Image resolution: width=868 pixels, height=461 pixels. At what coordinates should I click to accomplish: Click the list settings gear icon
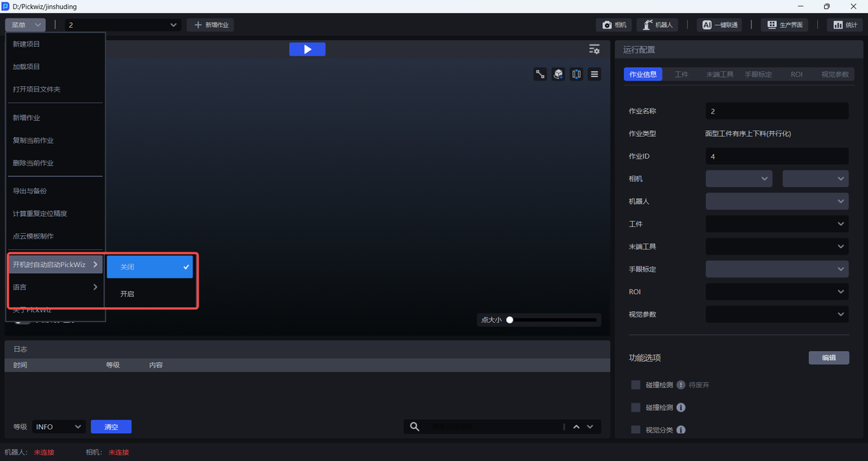[594, 49]
